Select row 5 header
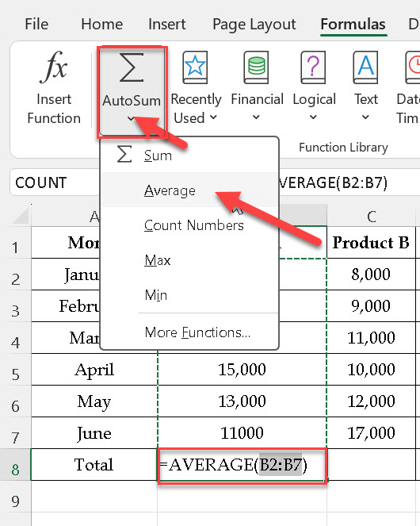 (x=15, y=370)
